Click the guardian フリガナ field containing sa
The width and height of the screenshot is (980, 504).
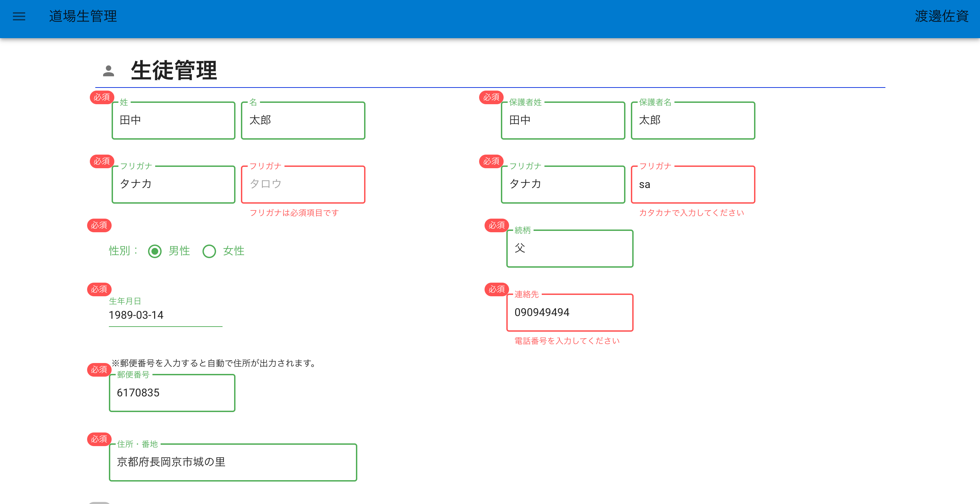pyautogui.click(x=692, y=185)
